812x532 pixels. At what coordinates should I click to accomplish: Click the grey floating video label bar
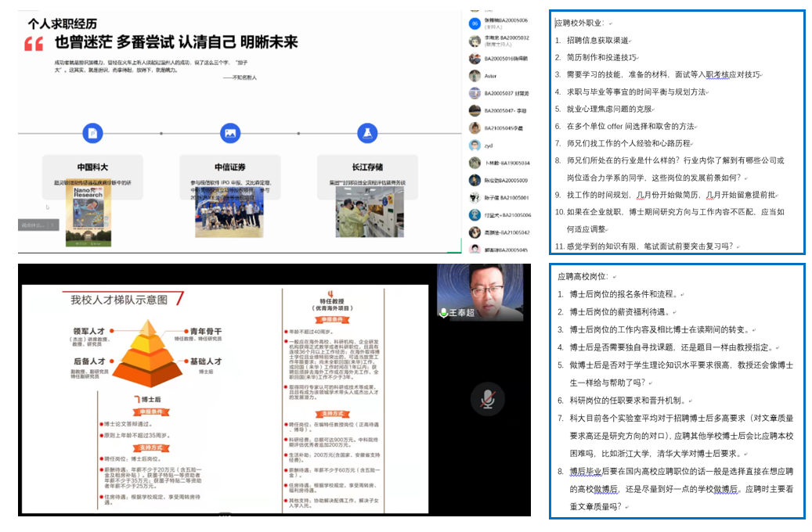(x=33, y=225)
